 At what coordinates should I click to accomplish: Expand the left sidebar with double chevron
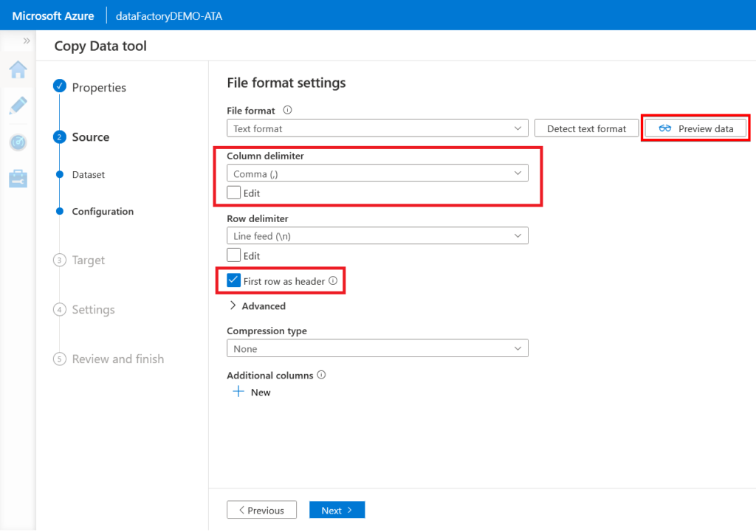[x=27, y=41]
